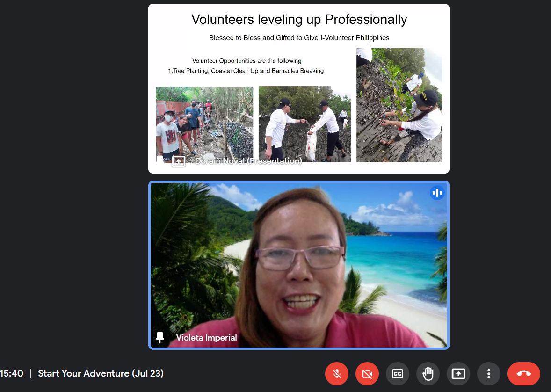This screenshot has height=392, width=551.
Task: Toggle closed captions with CC button
Action: (x=398, y=374)
